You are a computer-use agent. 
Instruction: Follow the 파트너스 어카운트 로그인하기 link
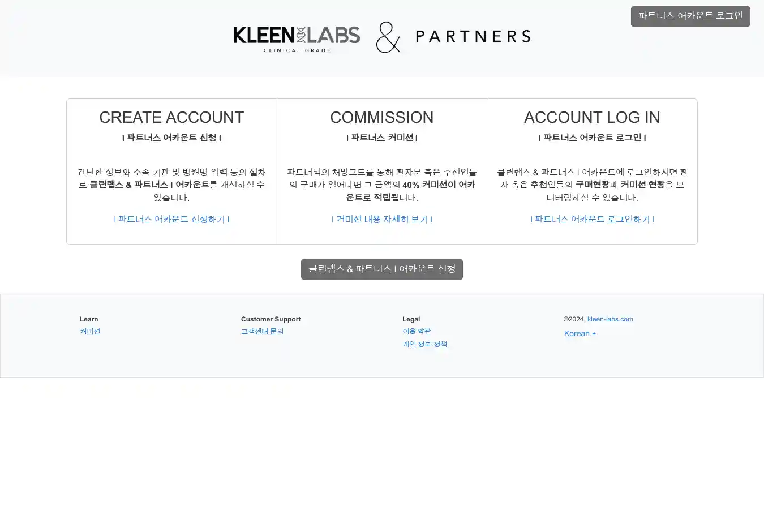[592, 219]
